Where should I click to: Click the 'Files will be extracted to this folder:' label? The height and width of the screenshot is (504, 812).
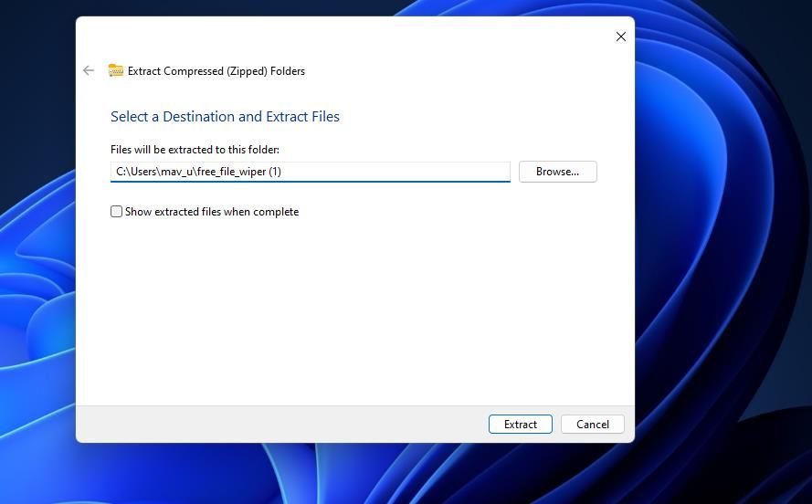[x=195, y=150]
